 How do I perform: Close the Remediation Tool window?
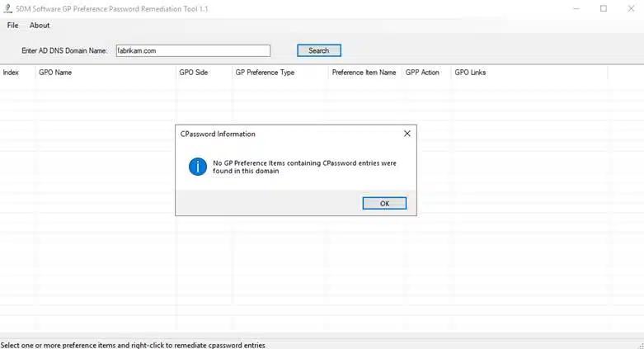[x=631, y=8]
